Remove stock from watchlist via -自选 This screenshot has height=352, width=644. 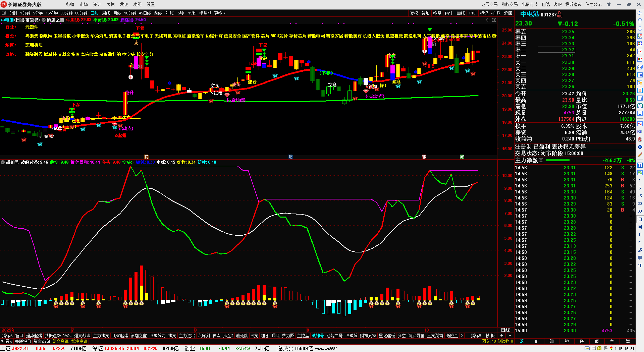496,13
